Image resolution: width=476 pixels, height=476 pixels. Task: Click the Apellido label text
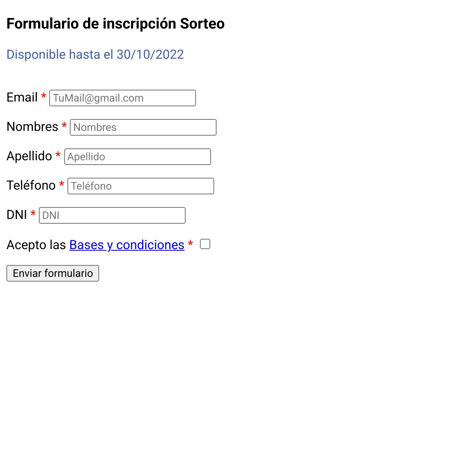click(29, 156)
